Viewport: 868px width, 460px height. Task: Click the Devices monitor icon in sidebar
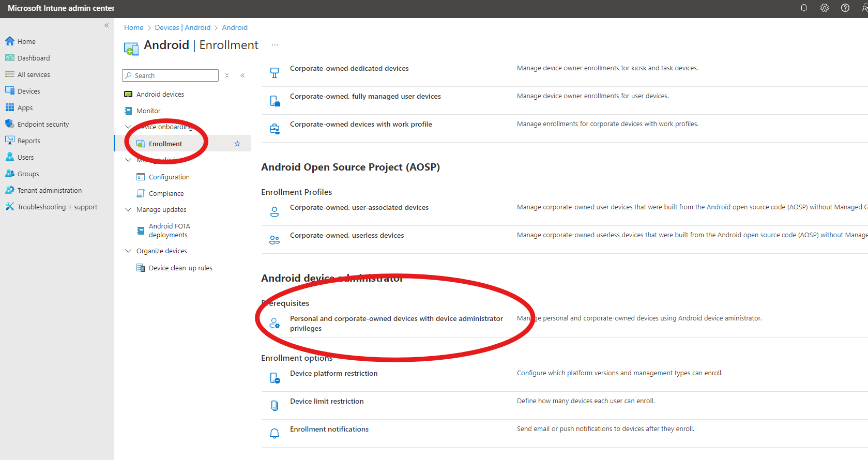10,91
